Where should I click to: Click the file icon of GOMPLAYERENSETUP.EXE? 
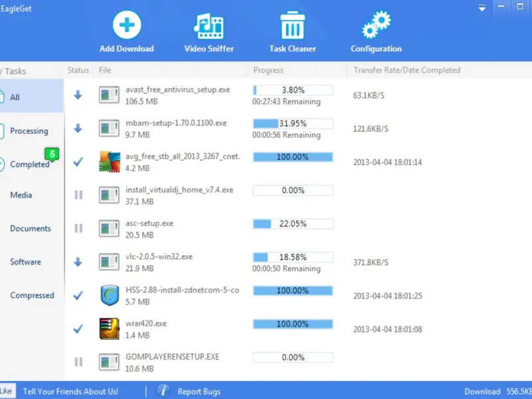[109, 362]
